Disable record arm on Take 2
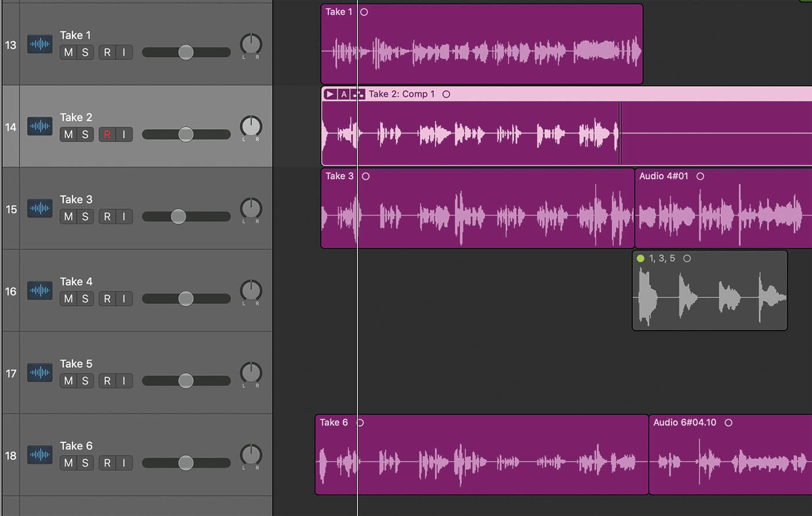This screenshot has height=516, width=812. [x=107, y=135]
